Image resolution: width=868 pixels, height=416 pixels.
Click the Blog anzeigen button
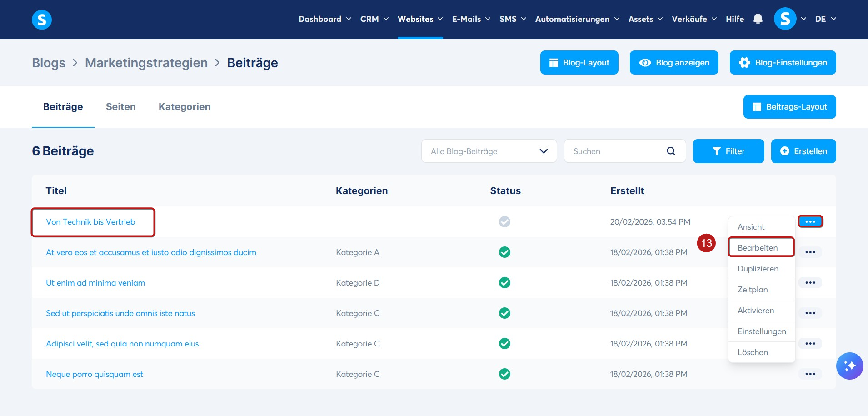(x=674, y=63)
